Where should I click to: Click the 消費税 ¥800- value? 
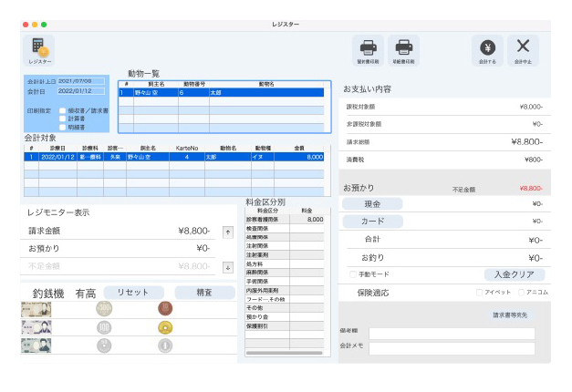[x=534, y=160]
